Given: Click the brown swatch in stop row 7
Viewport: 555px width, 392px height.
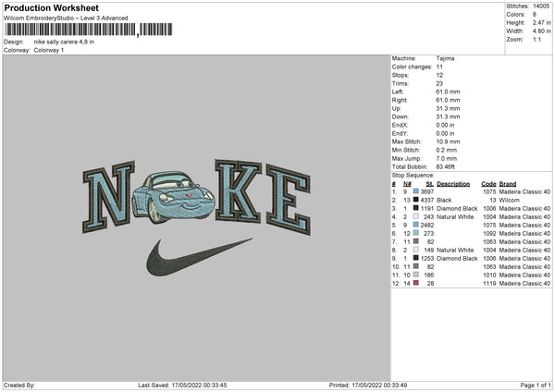Looking at the screenshot, I should (x=416, y=241).
